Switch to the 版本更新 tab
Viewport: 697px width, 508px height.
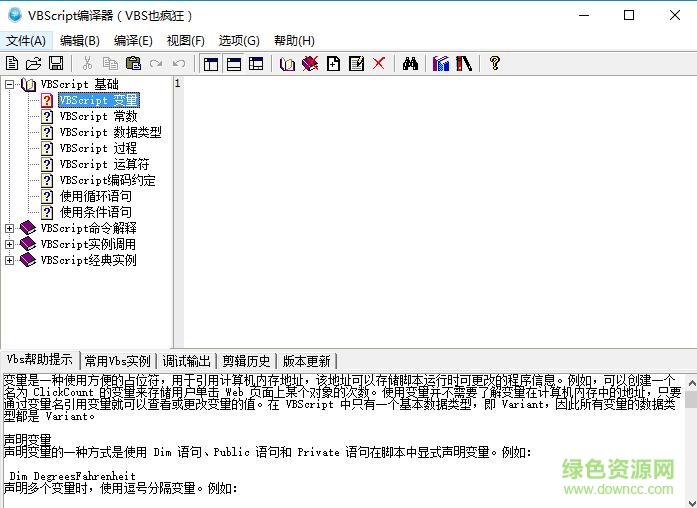click(307, 361)
